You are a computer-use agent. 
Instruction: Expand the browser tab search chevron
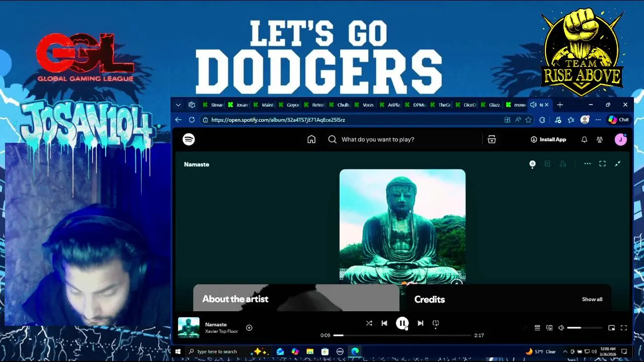(178, 105)
